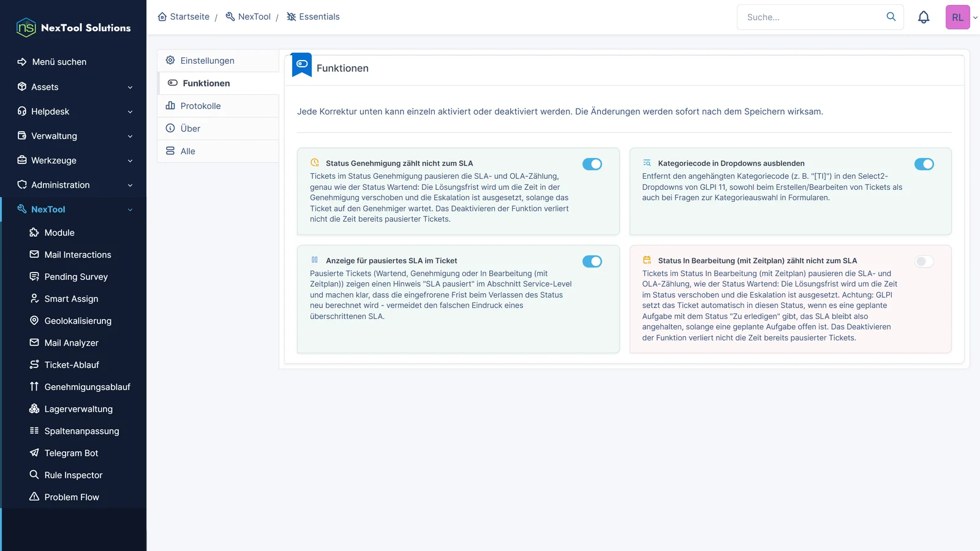
Task: Click the Problem Flow warning icon
Action: [34, 497]
